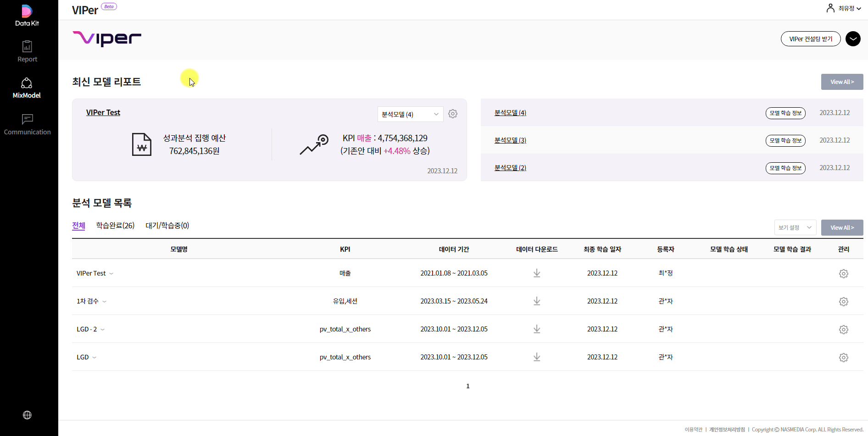
Task: Expand the LGD model row
Action: [94, 358]
